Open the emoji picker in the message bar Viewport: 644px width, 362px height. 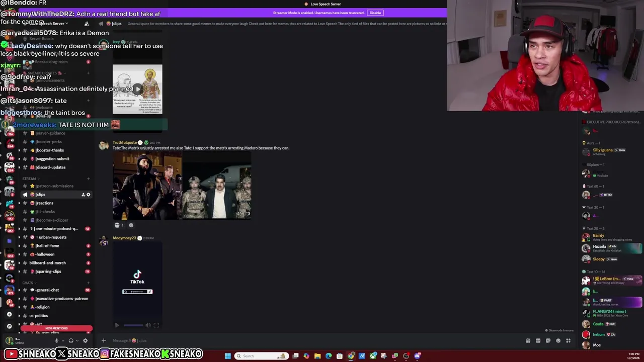tap(558, 340)
